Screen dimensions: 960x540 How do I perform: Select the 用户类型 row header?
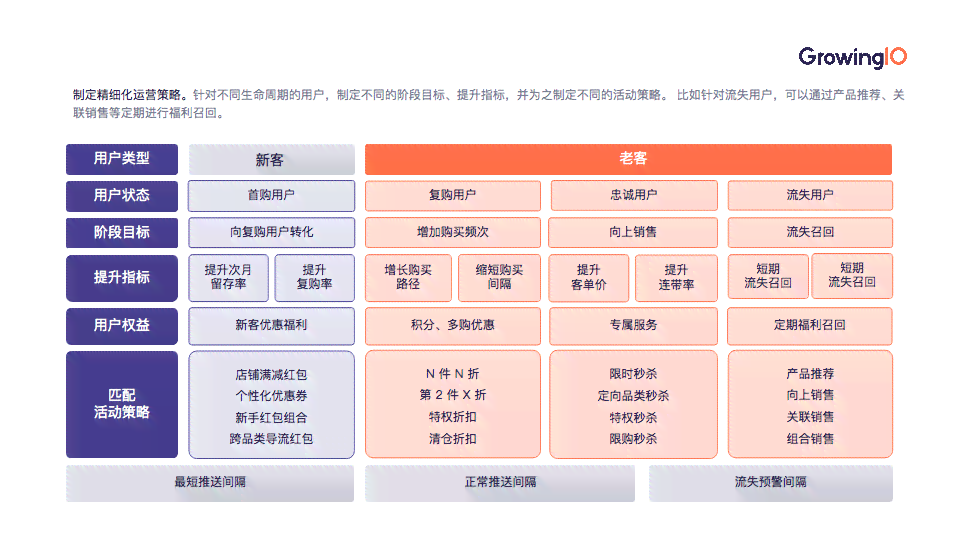[122, 159]
